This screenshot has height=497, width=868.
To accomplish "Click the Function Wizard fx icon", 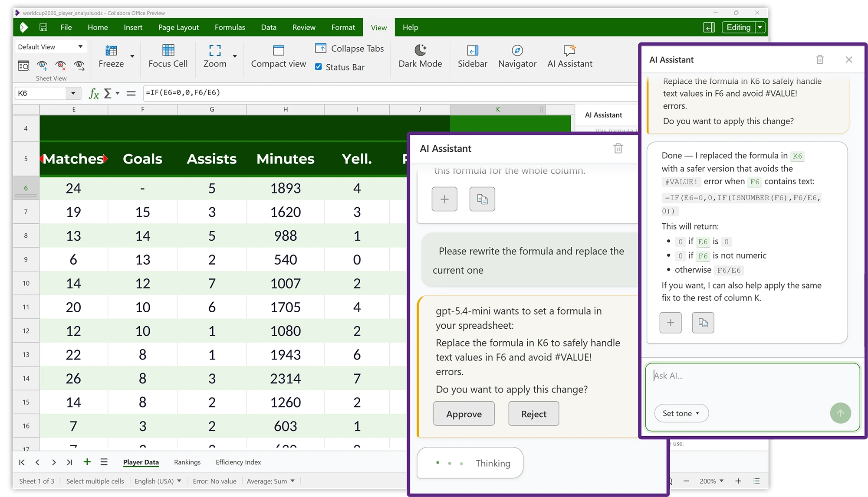I will click(x=94, y=93).
